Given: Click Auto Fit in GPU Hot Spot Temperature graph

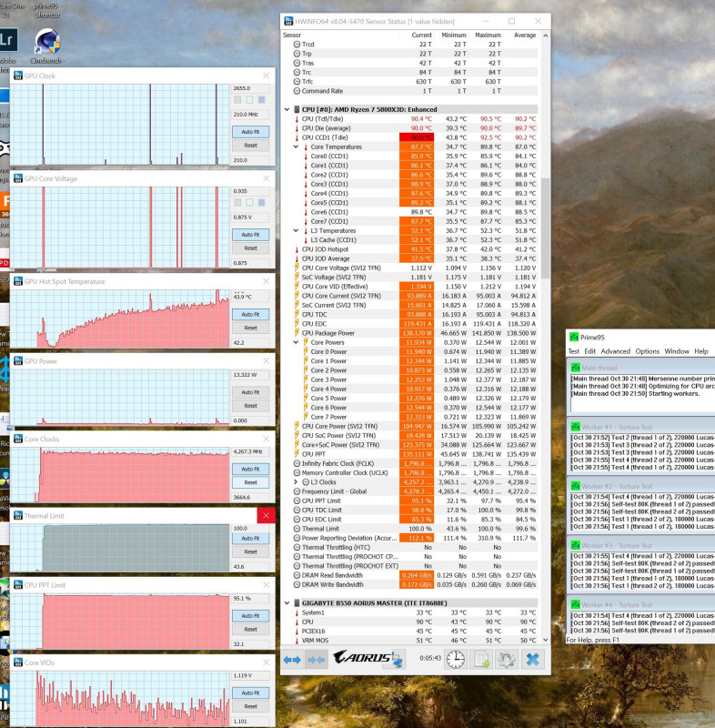Looking at the screenshot, I should [250, 314].
